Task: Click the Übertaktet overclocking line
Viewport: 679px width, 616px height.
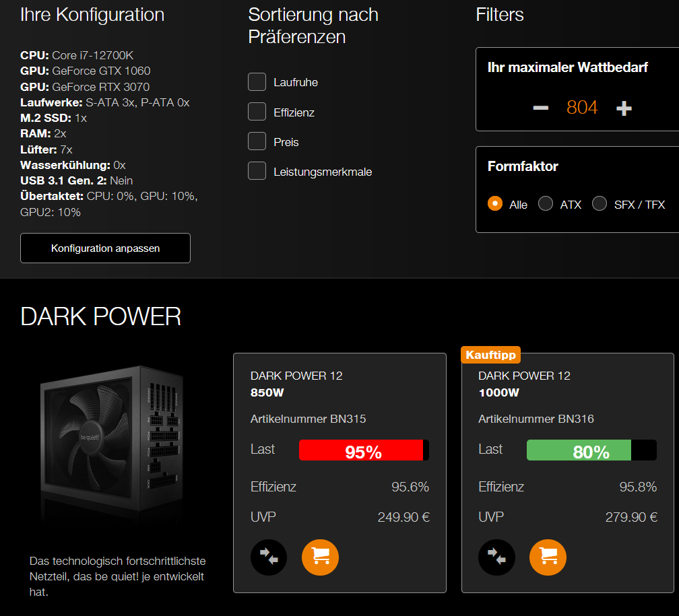Action: click(x=109, y=204)
